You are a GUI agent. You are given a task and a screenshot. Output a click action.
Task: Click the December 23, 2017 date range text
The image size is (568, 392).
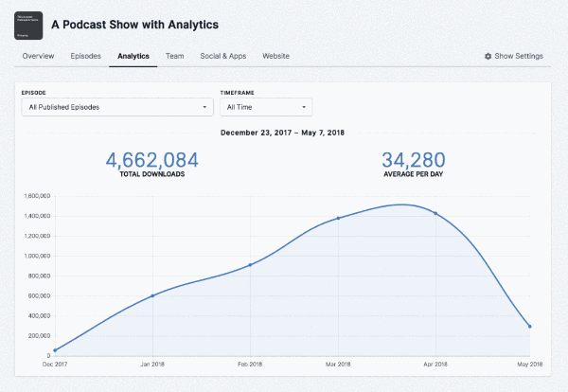[x=284, y=133]
